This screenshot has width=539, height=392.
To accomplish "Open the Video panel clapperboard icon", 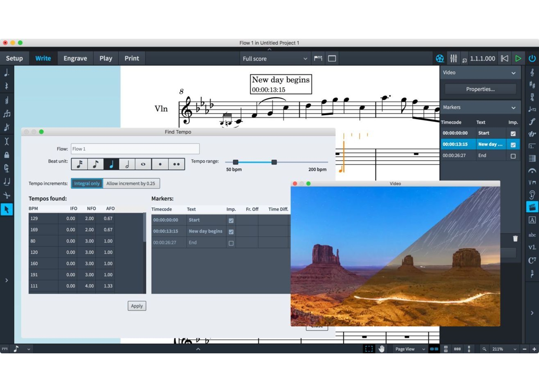I will pyautogui.click(x=532, y=207).
